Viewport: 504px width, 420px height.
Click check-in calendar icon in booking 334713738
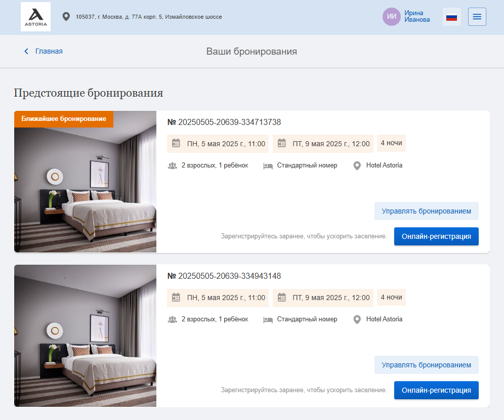point(176,143)
